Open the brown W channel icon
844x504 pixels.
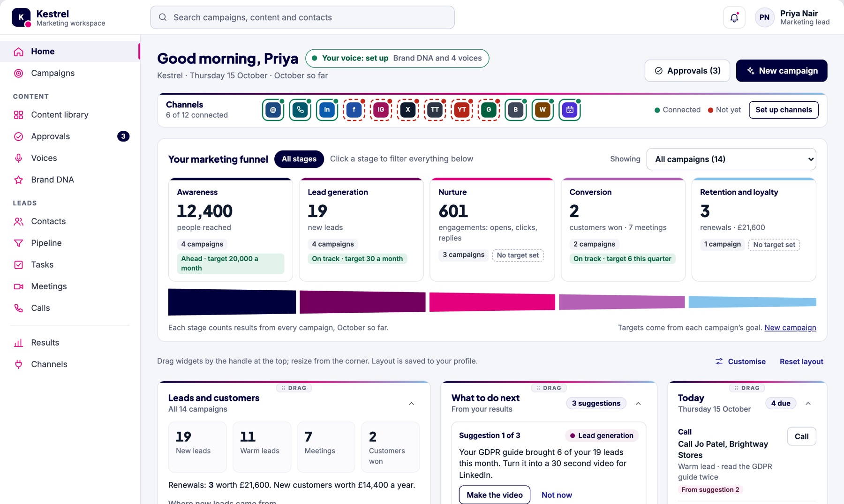tap(543, 110)
